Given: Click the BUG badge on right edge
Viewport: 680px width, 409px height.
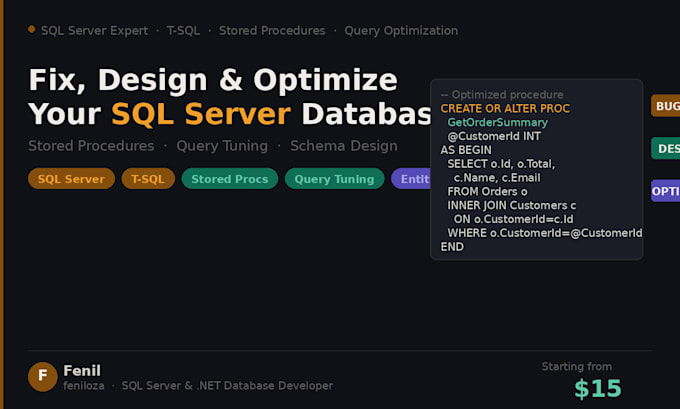Looking at the screenshot, I should [666, 106].
